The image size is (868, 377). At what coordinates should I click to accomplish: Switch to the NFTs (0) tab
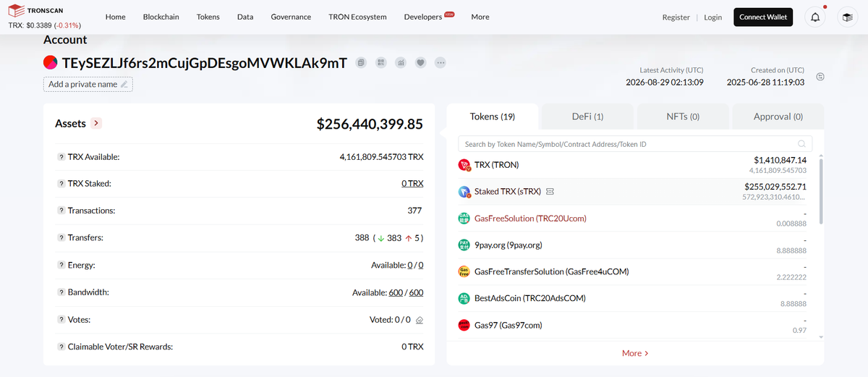[683, 117]
